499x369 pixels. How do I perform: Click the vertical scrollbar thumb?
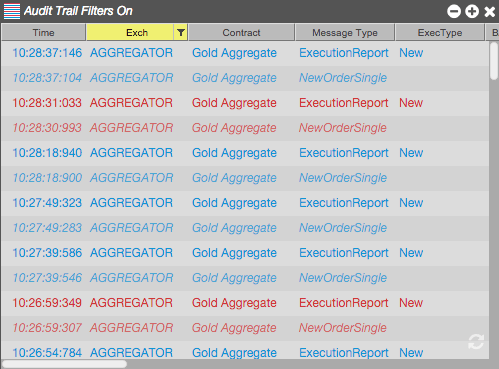[x=494, y=61]
